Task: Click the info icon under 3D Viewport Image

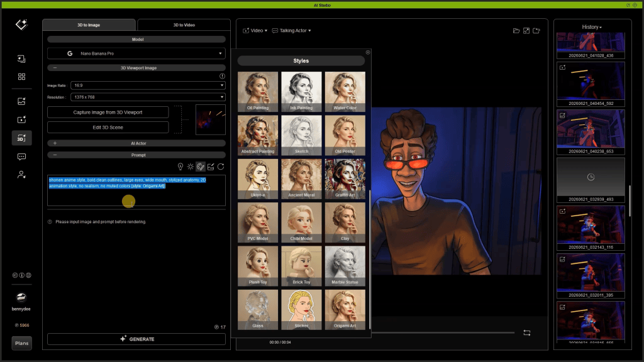Action: click(x=222, y=76)
